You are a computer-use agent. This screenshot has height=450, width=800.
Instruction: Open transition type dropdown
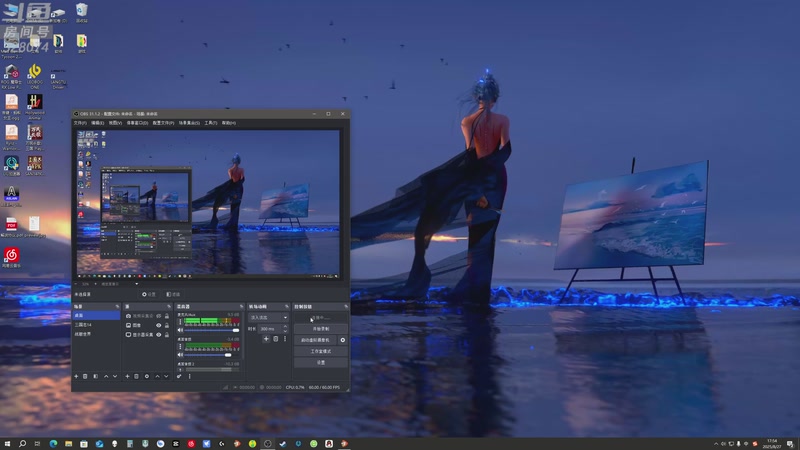point(268,317)
